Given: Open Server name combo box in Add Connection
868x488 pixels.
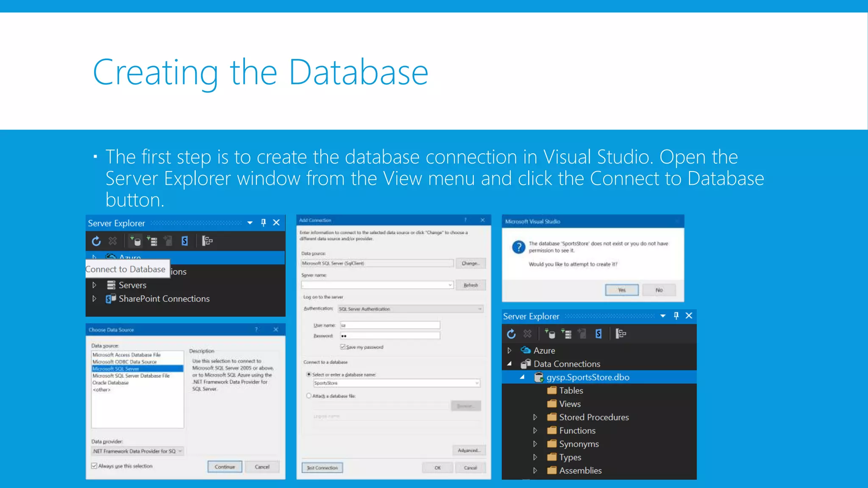Looking at the screenshot, I should point(377,285).
